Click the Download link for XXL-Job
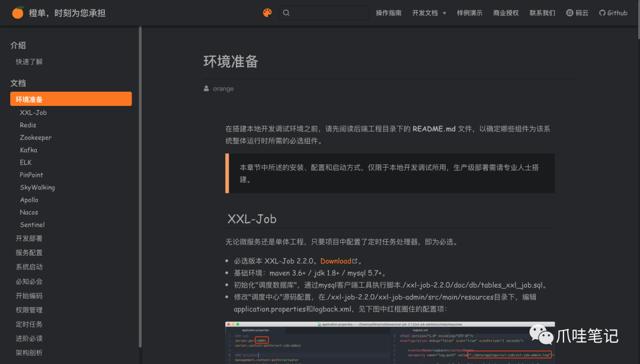640x364 pixels. 335,261
